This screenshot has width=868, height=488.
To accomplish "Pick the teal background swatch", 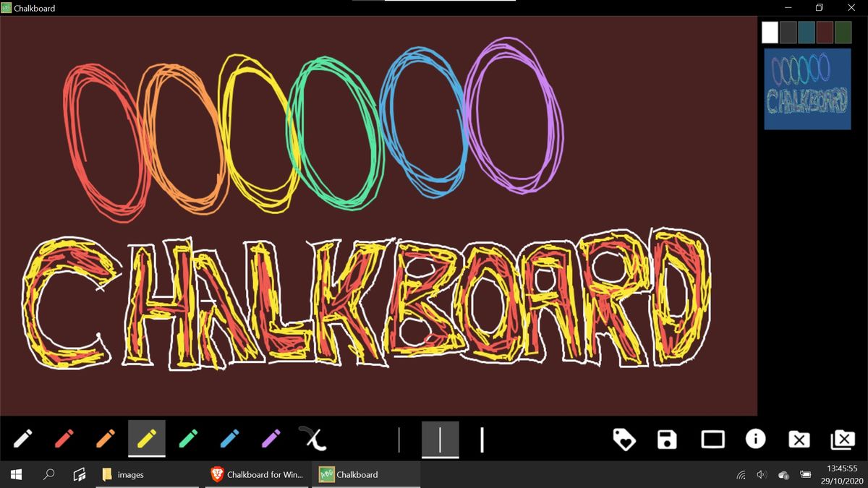I will (x=805, y=33).
